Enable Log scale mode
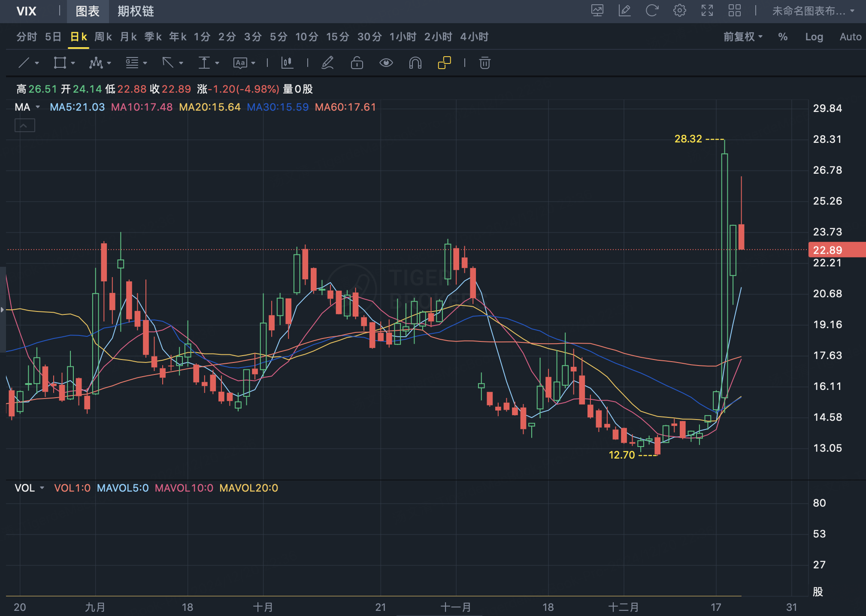 tap(814, 37)
